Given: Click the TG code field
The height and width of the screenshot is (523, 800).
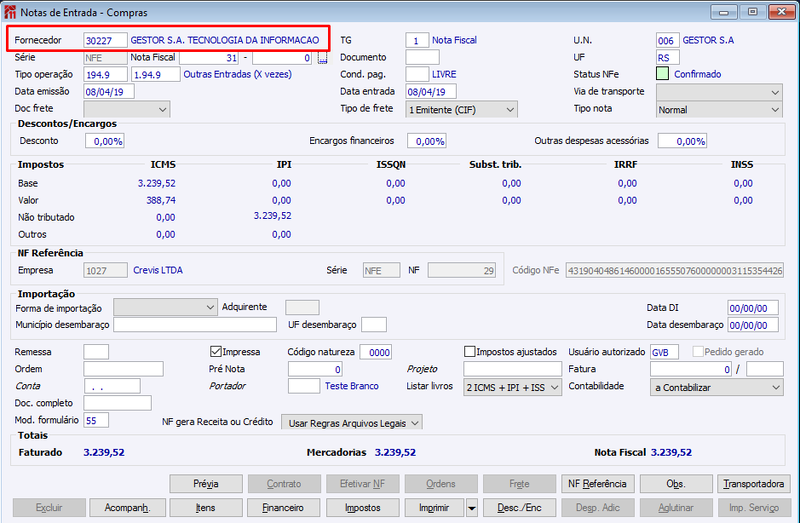Looking at the screenshot, I should point(417,40).
